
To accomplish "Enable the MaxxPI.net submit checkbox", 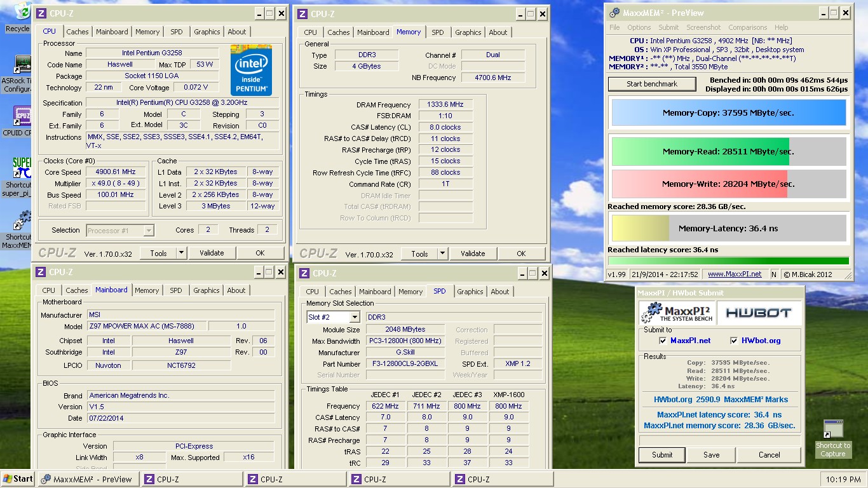I will point(663,341).
